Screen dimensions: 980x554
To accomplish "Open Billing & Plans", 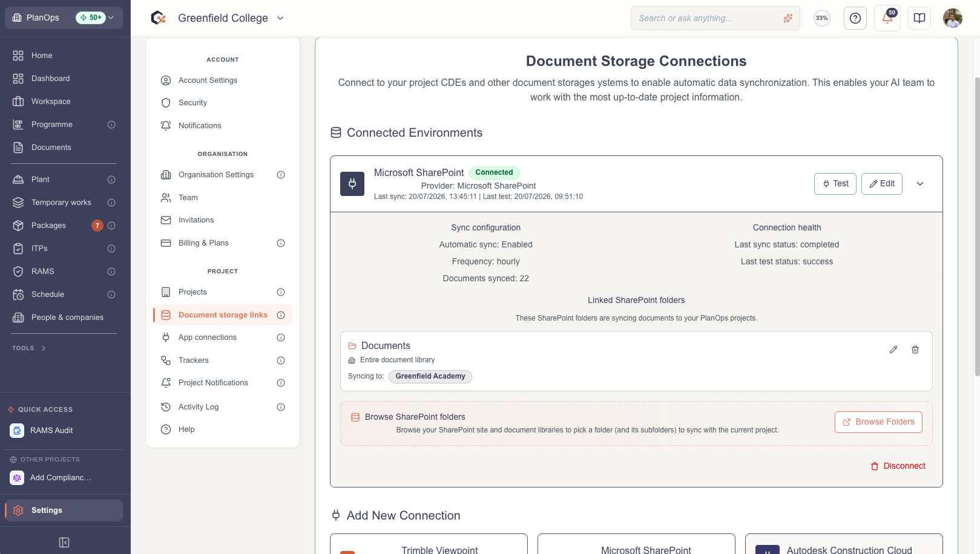I will tap(223, 243).
